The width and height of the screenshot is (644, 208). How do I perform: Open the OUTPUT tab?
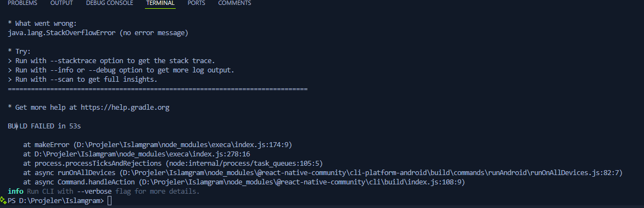point(61,3)
